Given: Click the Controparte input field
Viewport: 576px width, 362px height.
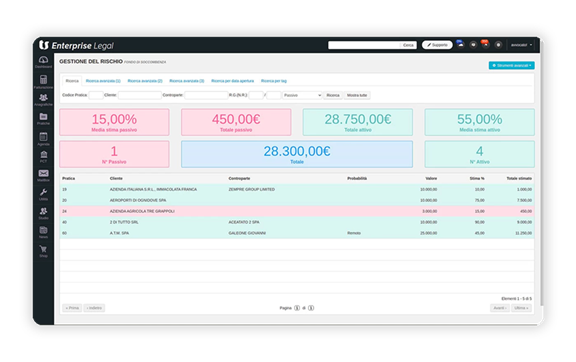Looking at the screenshot, I should [206, 95].
